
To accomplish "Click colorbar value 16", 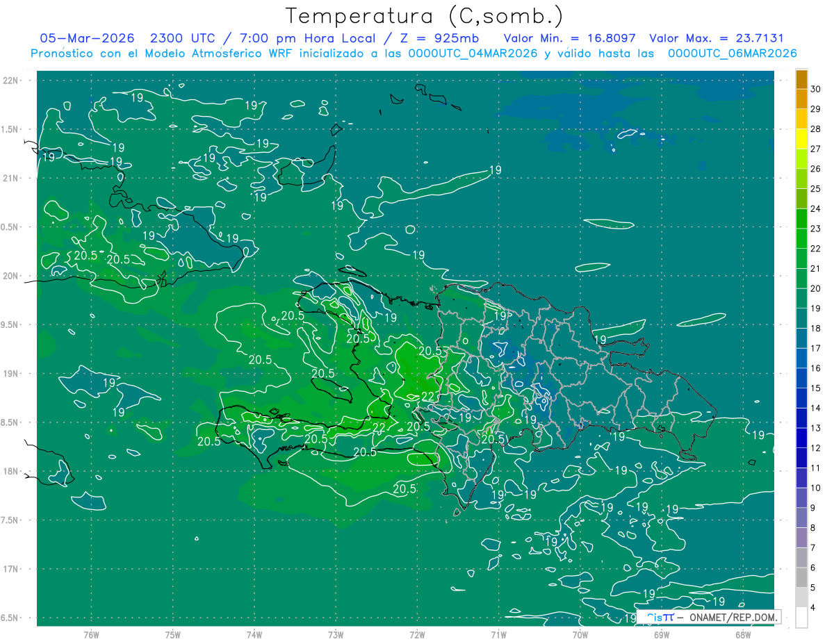I will (816, 368).
